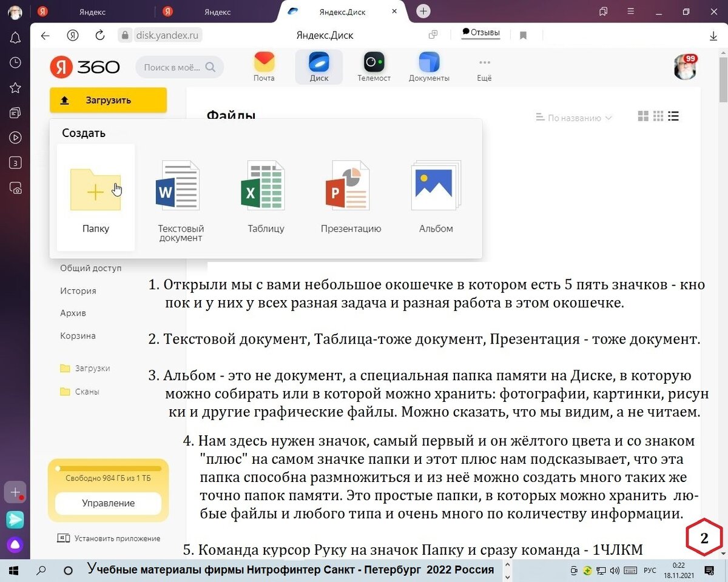The width and height of the screenshot is (728, 582).
Task: Open Общий доступ section
Action: [x=91, y=268]
